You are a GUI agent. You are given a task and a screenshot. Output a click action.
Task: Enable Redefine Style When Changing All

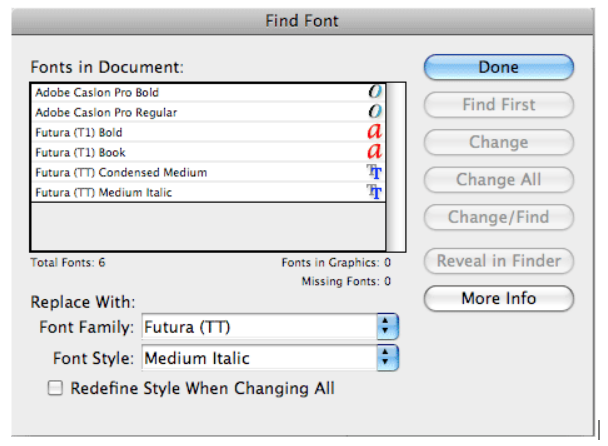[x=55, y=388]
